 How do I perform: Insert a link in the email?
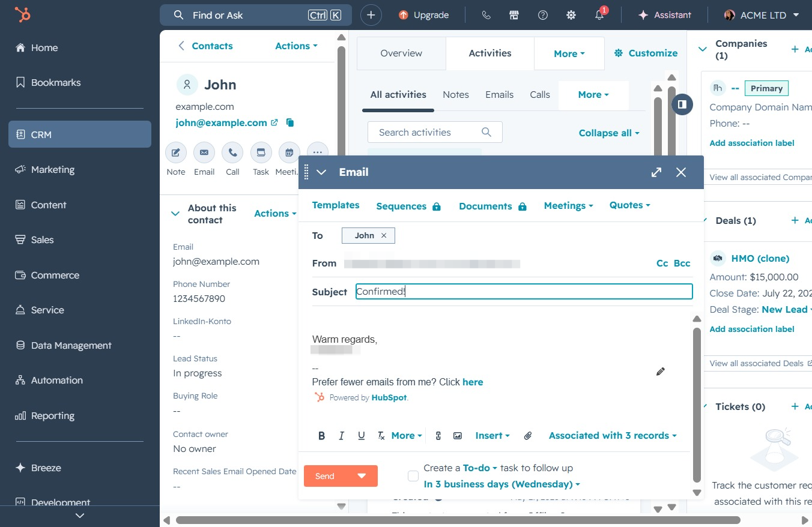click(x=438, y=436)
